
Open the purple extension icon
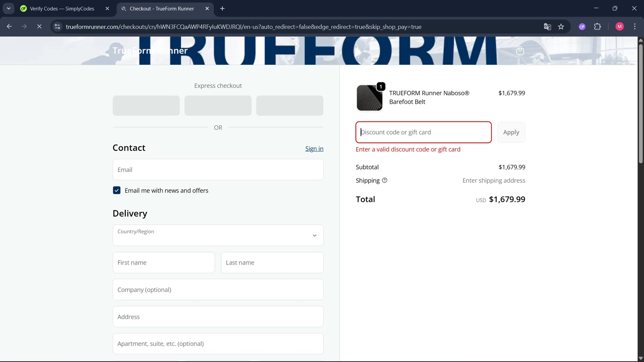point(582,27)
